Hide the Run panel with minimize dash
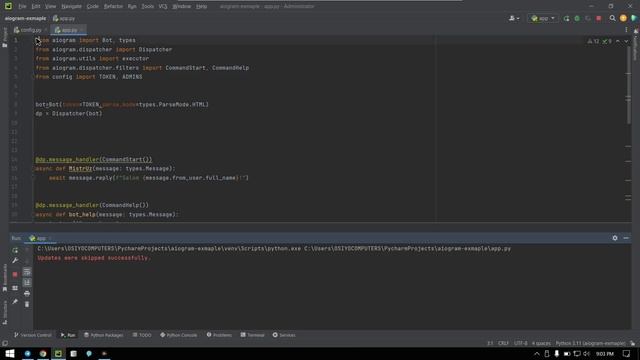640x360 pixels. (x=626, y=238)
